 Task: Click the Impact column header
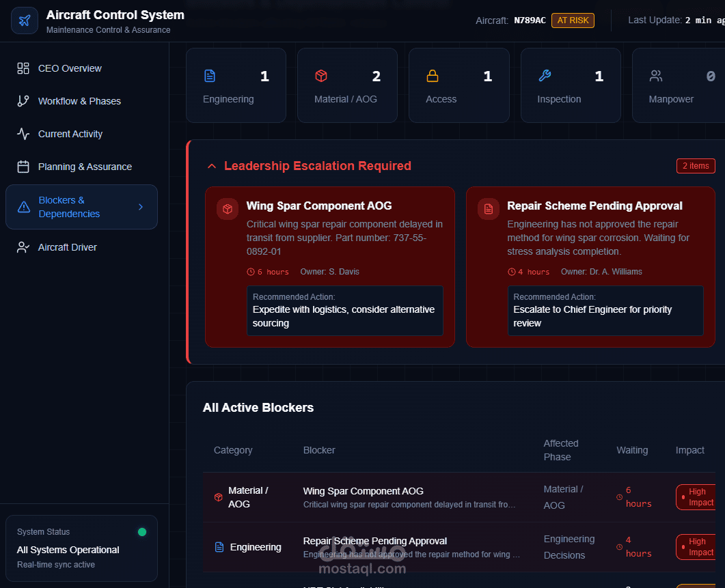(690, 450)
